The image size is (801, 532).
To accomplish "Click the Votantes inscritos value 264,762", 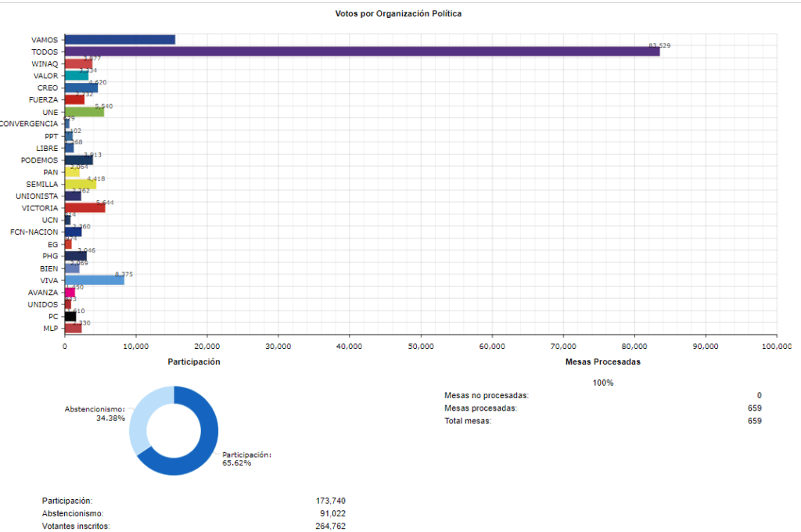I will 329,527.
